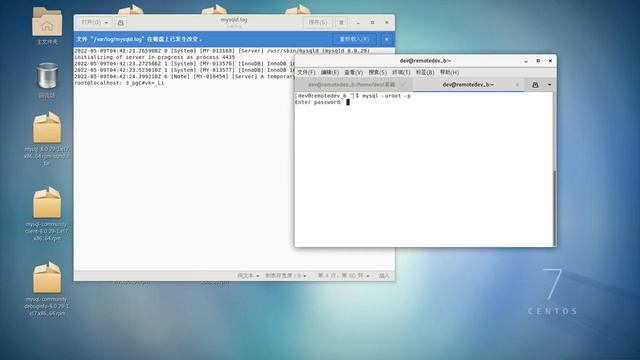Image resolution: width=640 pixels, height=360 pixels.
Task: Open terminal 搜索(S) menu
Action: (377, 72)
